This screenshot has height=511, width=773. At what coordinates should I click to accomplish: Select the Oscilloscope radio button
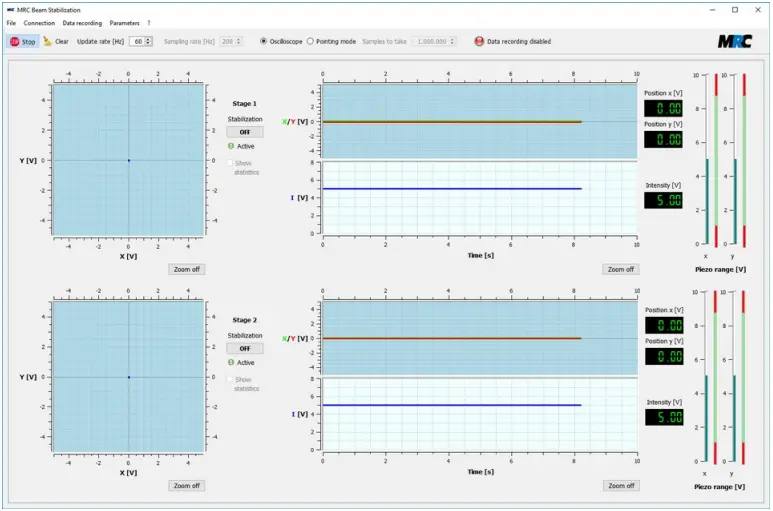(x=264, y=41)
